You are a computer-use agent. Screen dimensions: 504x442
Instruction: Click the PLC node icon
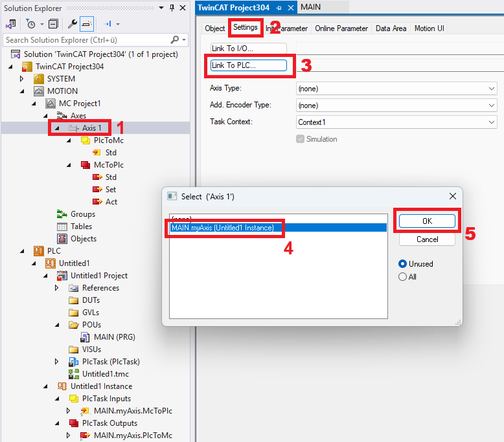point(39,251)
